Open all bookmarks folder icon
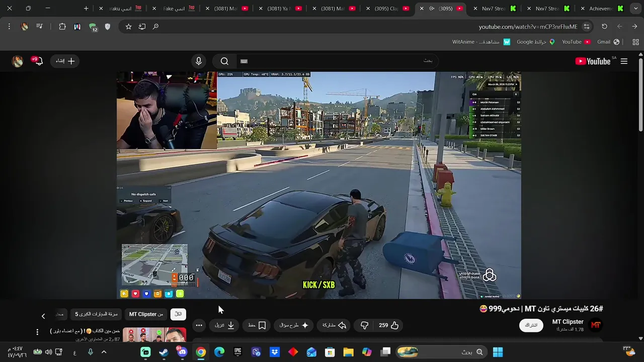 [x=635, y=42]
